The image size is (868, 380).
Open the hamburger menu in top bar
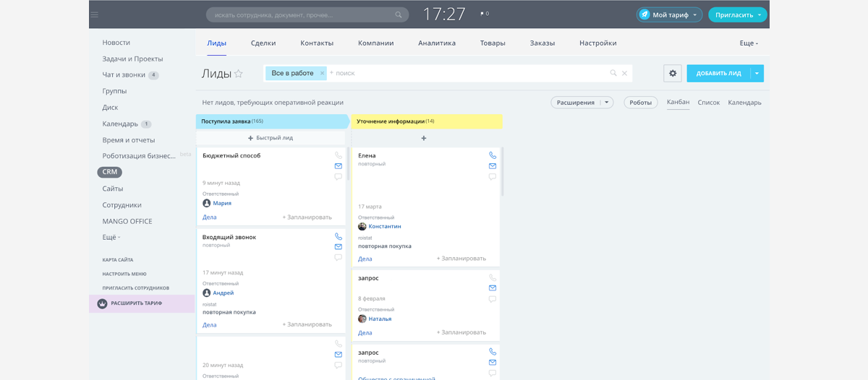tap(95, 14)
